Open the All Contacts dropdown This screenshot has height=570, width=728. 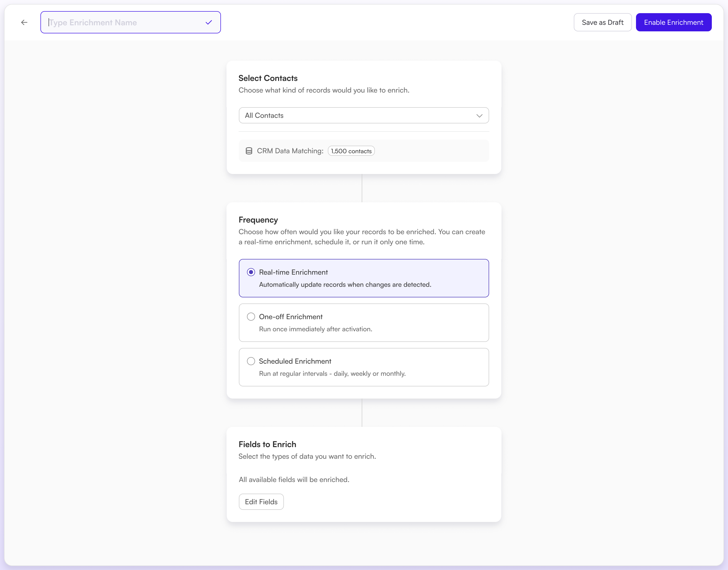tap(363, 116)
